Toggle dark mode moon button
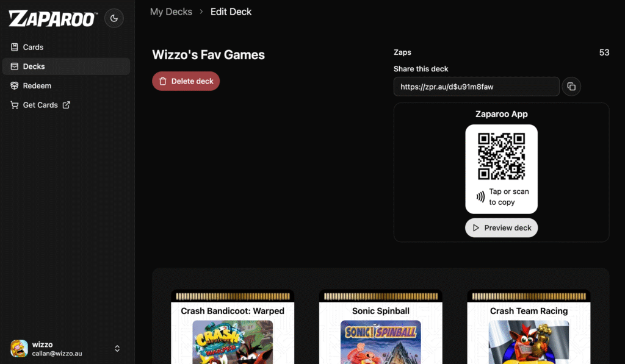Screen dimensions: 625x364 pyautogui.click(x=114, y=18)
